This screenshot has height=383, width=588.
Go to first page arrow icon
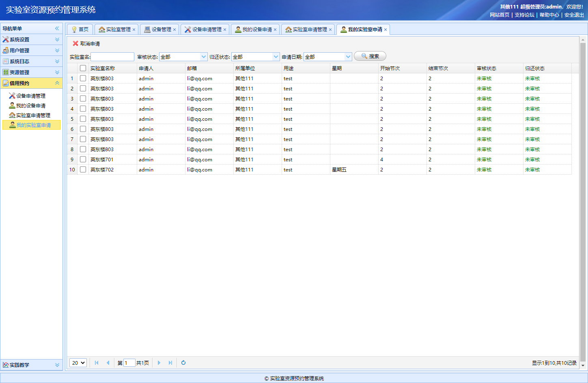coord(97,363)
